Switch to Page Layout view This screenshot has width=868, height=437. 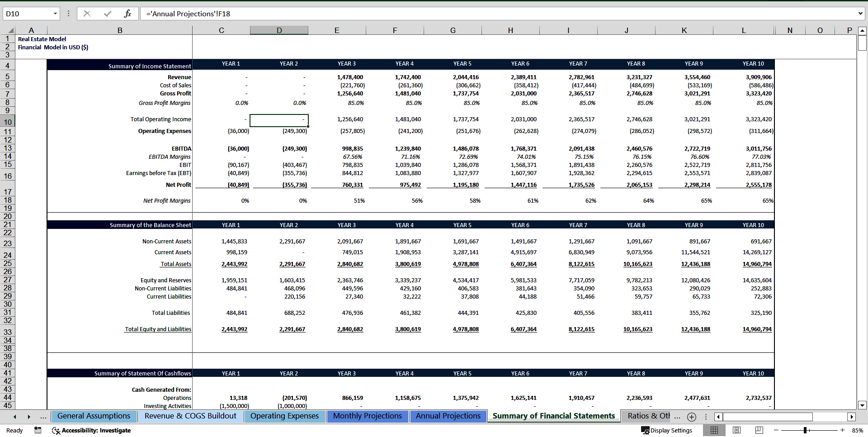(736, 430)
